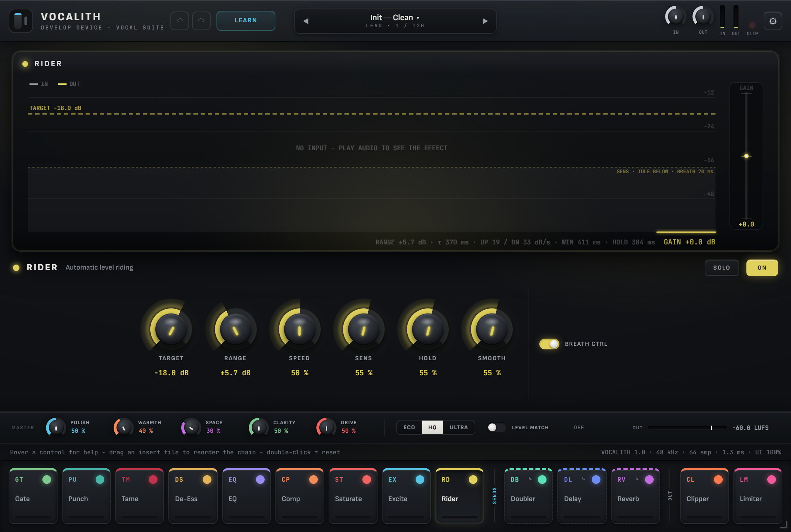
Task: Toggle the Comp power dot
Action: tap(314, 480)
